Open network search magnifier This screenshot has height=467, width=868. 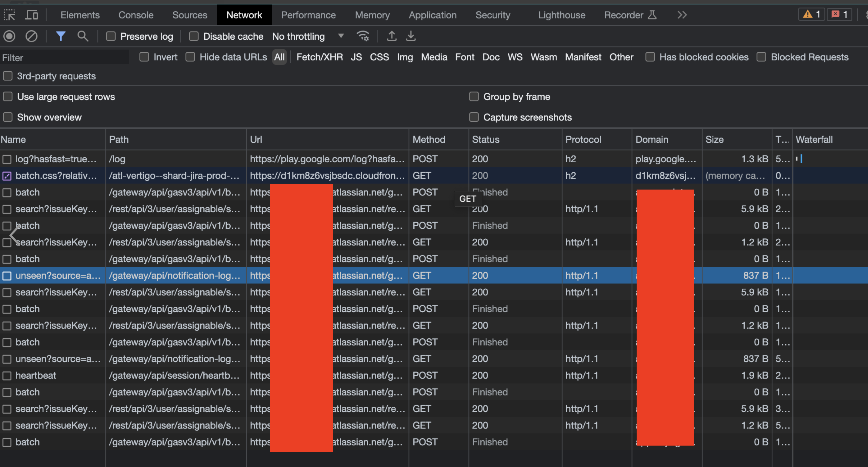(x=82, y=36)
